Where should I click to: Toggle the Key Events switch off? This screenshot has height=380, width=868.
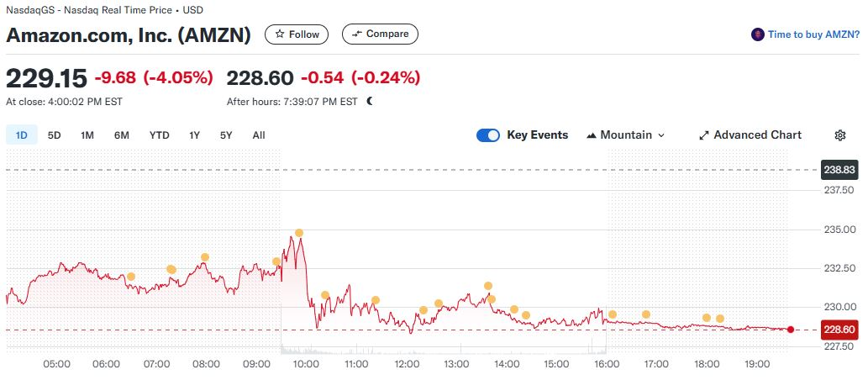pyautogui.click(x=487, y=135)
